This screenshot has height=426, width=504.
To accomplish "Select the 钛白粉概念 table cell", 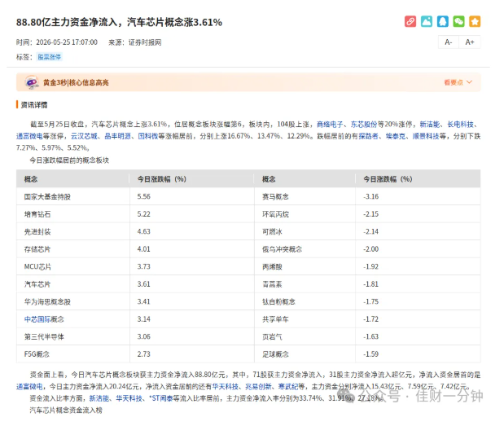I will click(305, 301).
